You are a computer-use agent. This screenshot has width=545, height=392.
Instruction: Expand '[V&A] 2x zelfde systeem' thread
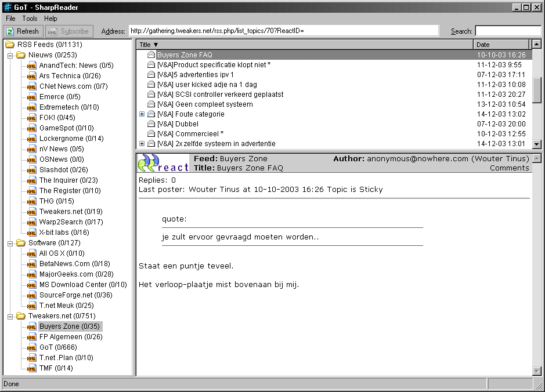point(142,144)
